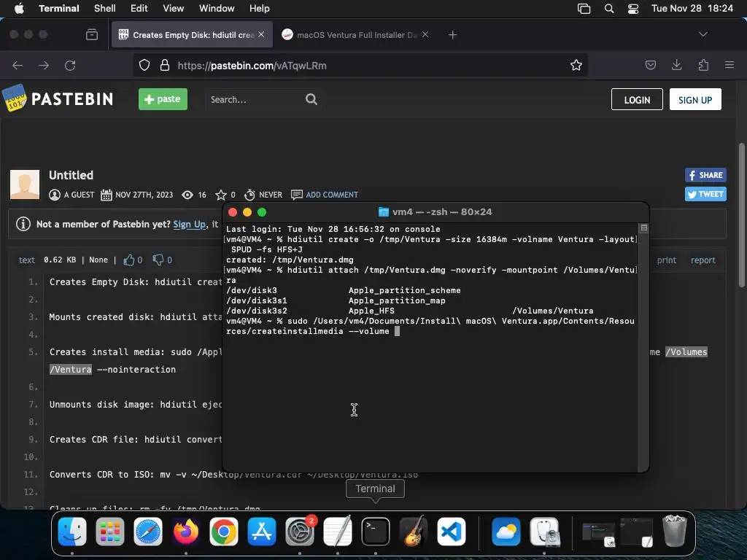This screenshot has width=747, height=560.
Task: Click the print link
Action: tap(667, 260)
